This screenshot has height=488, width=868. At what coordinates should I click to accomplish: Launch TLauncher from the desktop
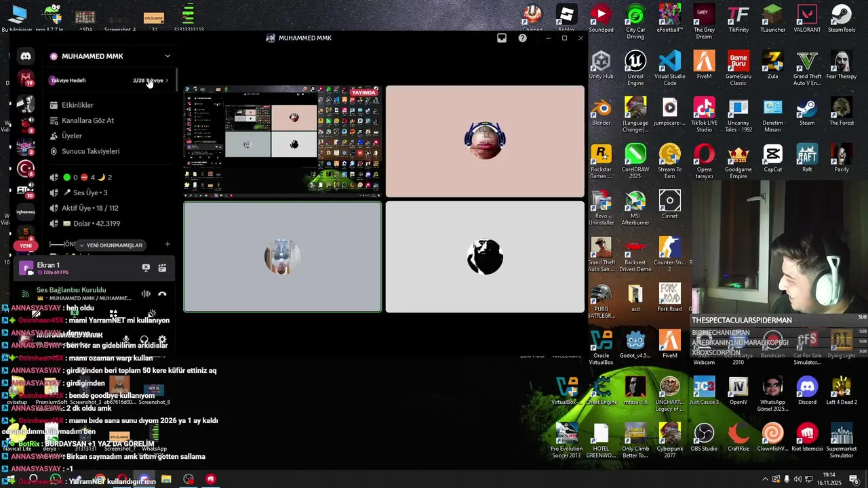(x=772, y=18)
